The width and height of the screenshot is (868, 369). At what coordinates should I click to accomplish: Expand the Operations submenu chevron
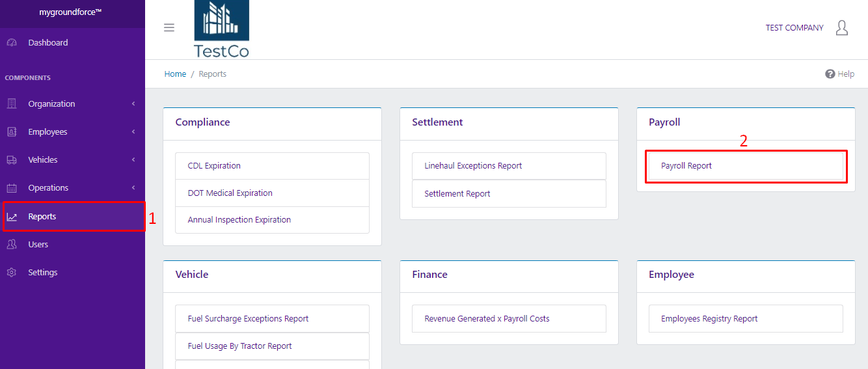coord(133,188)
